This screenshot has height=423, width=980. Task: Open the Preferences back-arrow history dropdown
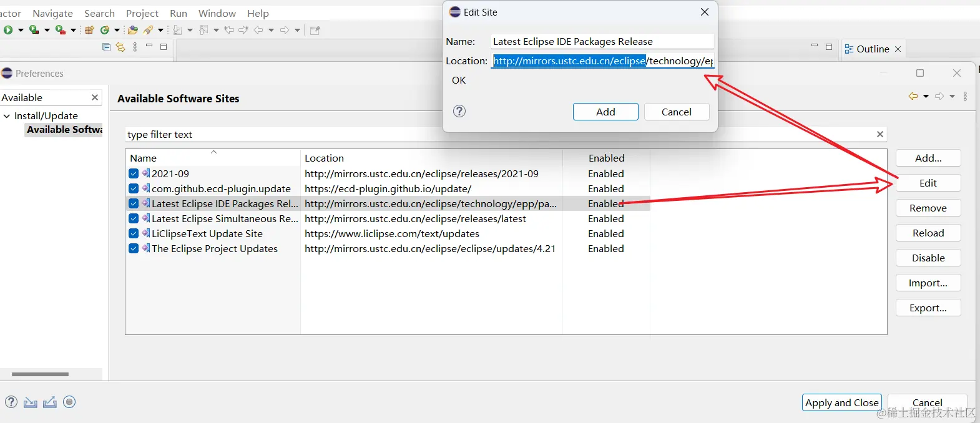point(926,96)
